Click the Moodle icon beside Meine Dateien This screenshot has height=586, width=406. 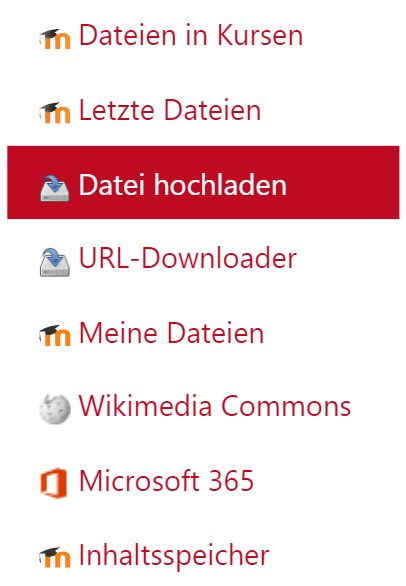tap(55, 335)
